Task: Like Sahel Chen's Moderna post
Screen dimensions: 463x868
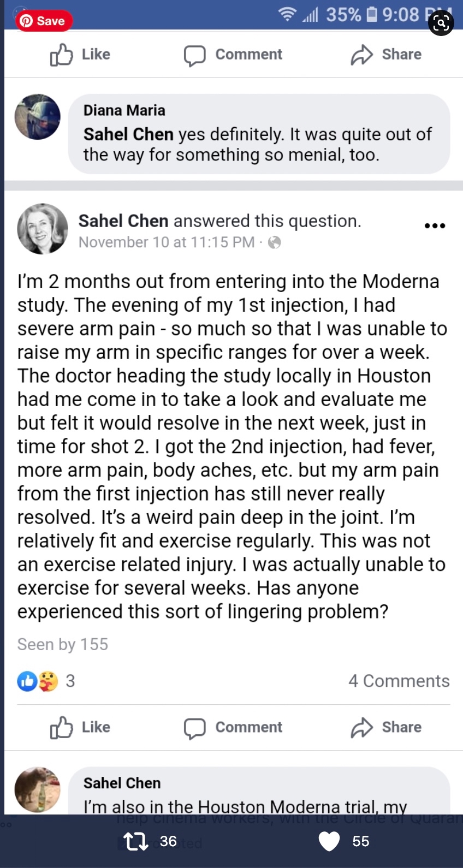Action: coord(80,728)
